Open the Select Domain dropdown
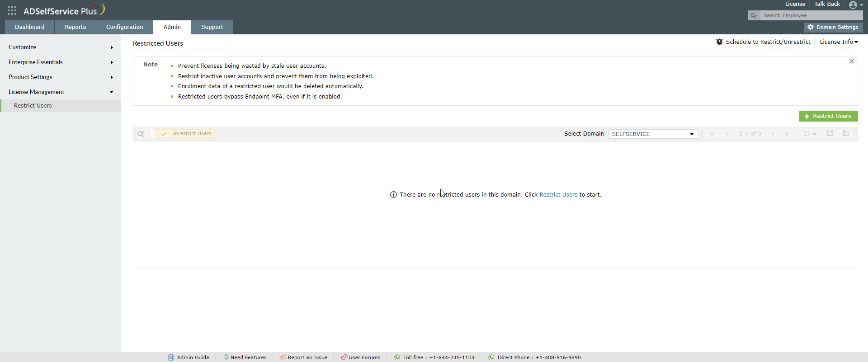Viewport: 868px width, 362px height. tap(653, 134)
